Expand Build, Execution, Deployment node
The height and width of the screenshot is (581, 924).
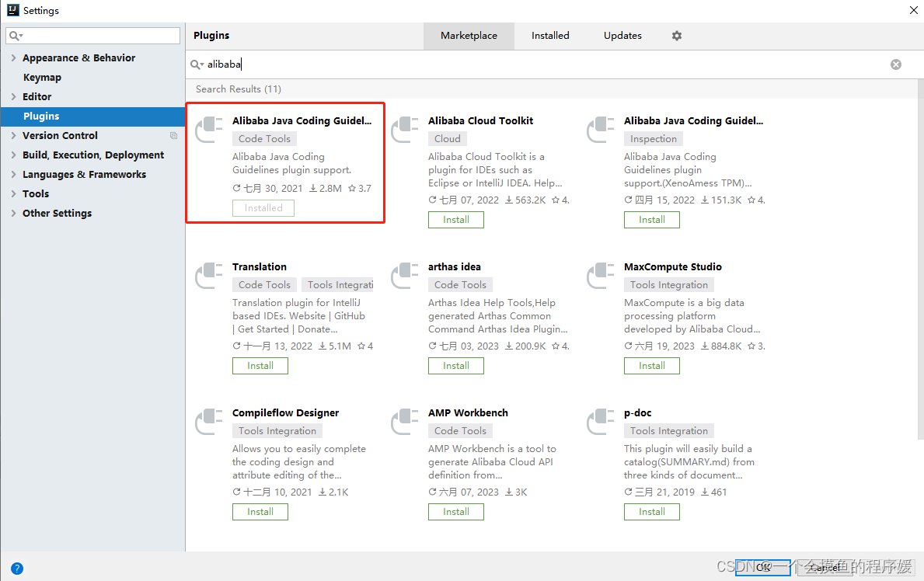13,155
